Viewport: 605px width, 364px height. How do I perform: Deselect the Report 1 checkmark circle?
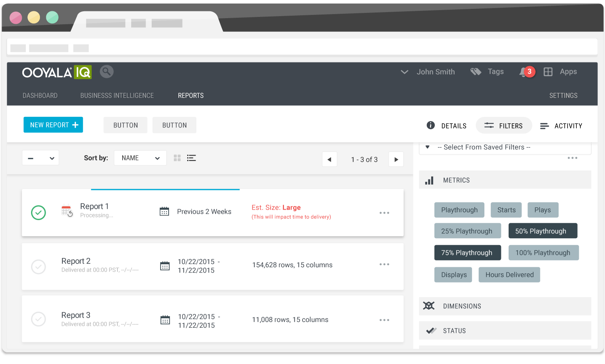click(x=38, y=212)
